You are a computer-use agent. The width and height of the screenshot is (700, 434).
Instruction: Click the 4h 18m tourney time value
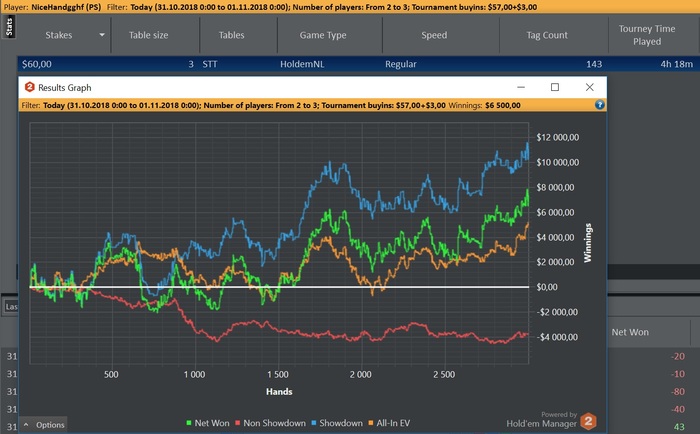677,64
